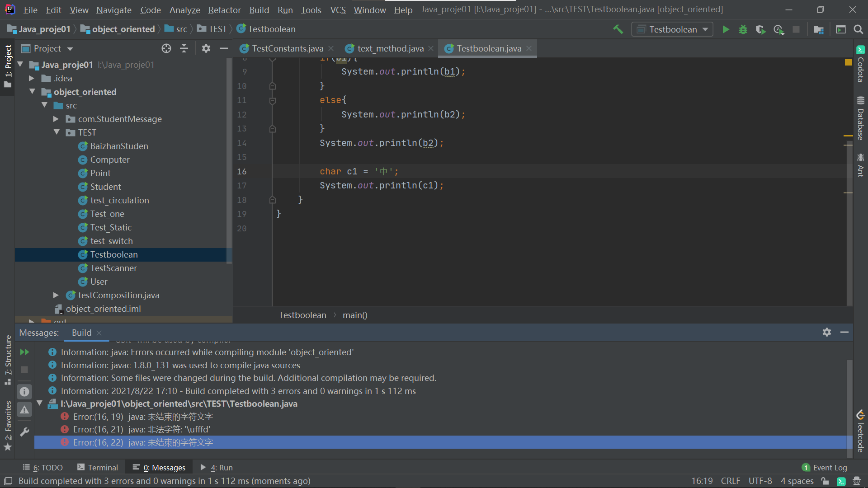This screenshot has height=488, width=868.
Task: Click the read-only lock icon in status bar
Action: 825,481
